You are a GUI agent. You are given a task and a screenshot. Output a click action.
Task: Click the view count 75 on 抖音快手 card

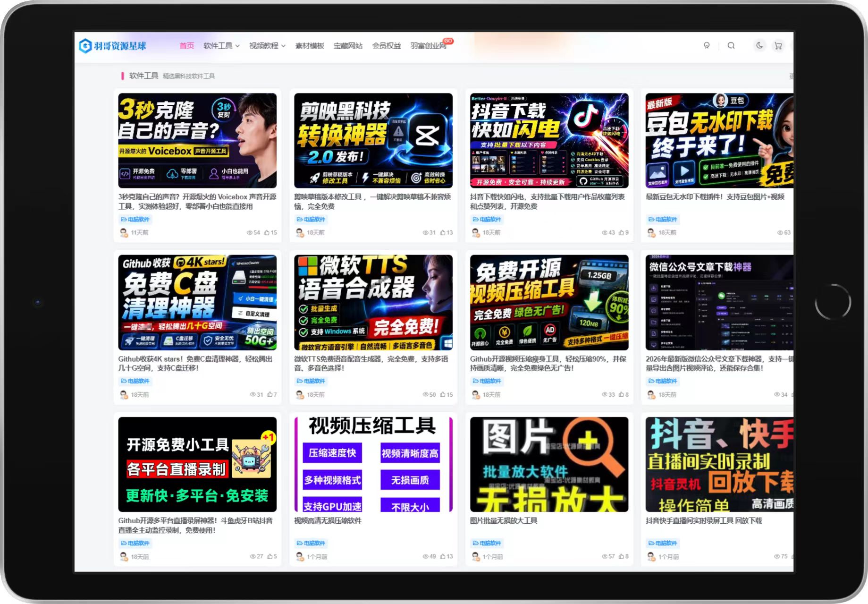point(781,556)
